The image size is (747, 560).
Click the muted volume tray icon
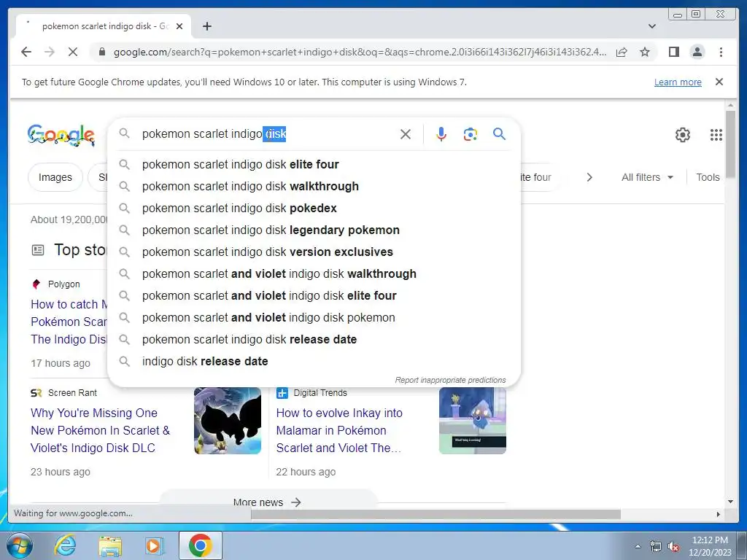673,547
